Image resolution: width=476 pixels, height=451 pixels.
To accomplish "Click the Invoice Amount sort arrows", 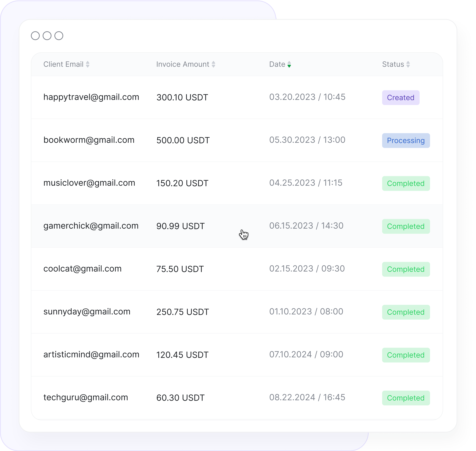I will point(213,64).
